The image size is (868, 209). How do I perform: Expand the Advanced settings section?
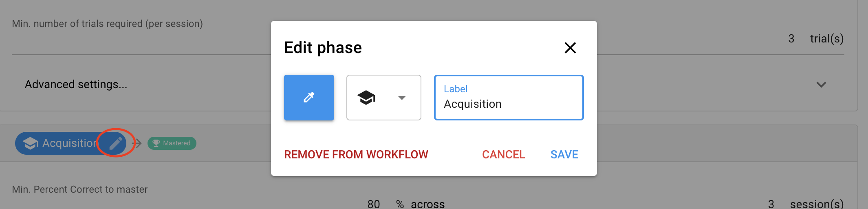click(76, 84)
